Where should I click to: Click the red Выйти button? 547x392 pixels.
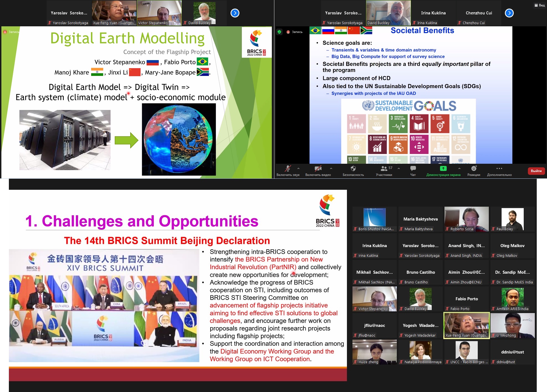(536, 171)
